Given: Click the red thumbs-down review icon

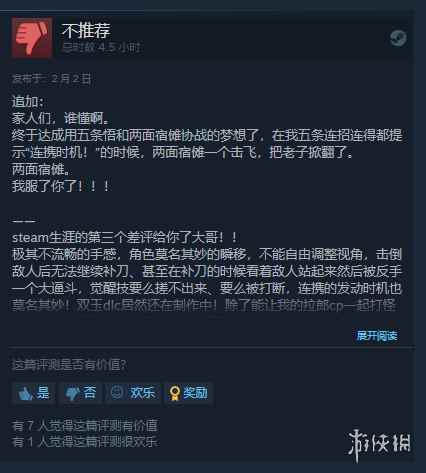Looking at the screenshot, I should coord(32,38).
